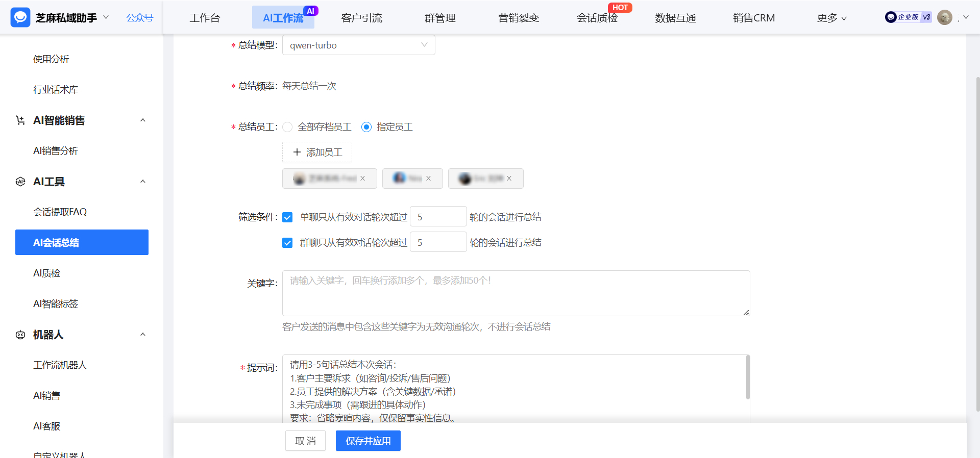Focus the 单聊 round-count input showing 5
The height and width of the screenshot is (458, 980).
tap(438, 217)
